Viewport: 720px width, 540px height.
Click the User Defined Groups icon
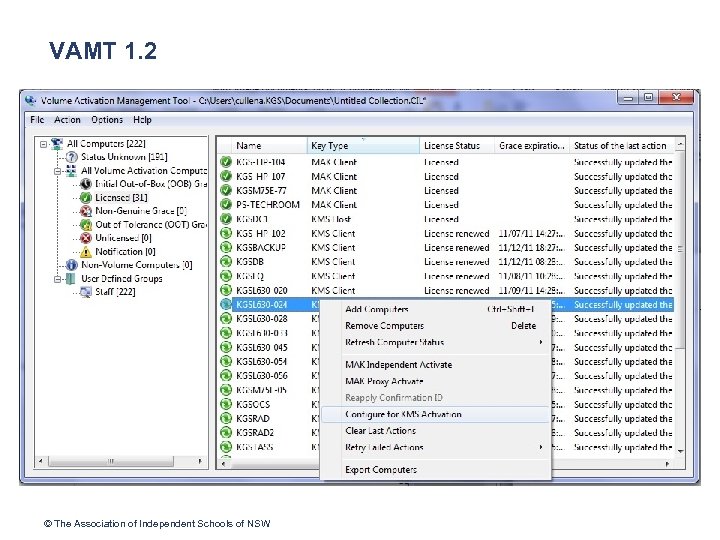pyautogui.click(x=71, y=279)
